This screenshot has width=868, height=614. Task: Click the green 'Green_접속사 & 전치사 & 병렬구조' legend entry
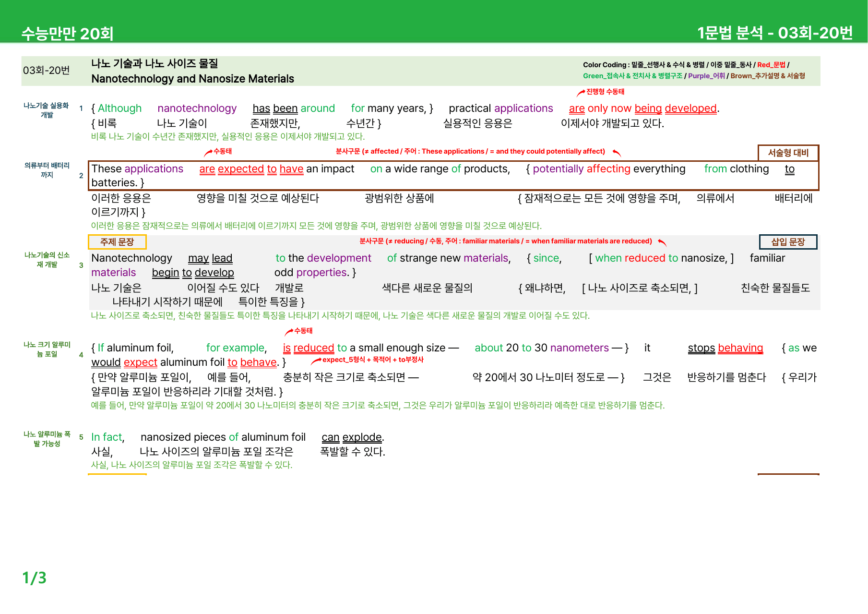(x=632, y=76)
